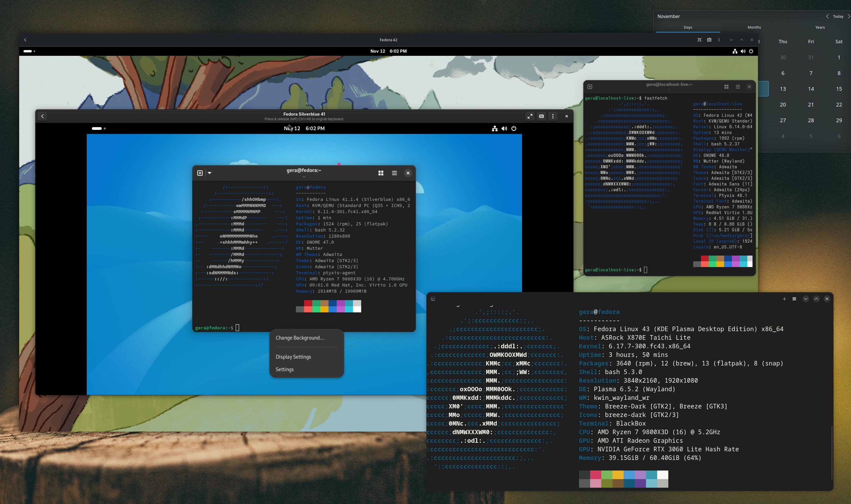Click screenshot-fullscreen icon in Fedora 42 header
The image size is (851, 504).
pyautogui.click(x=699, y=40)
